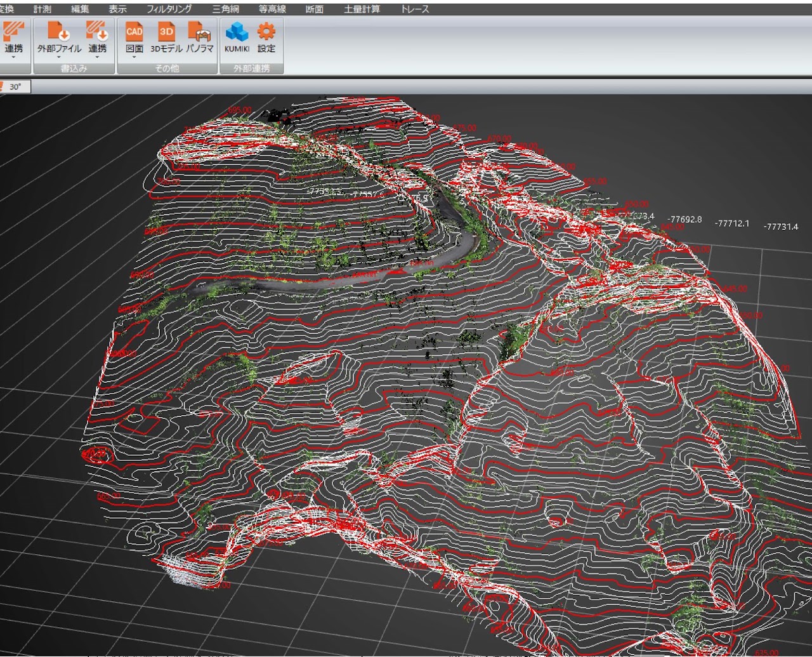812x657 pixels.
Task: Switch to the 等高線 ribbon tab
Action: pyautogui.click(x=272, y=9)
